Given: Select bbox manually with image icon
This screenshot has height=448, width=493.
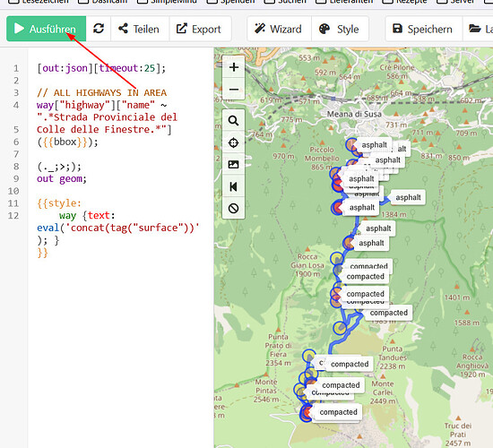Looking at the screenshot, I should [x=233, y=164].
